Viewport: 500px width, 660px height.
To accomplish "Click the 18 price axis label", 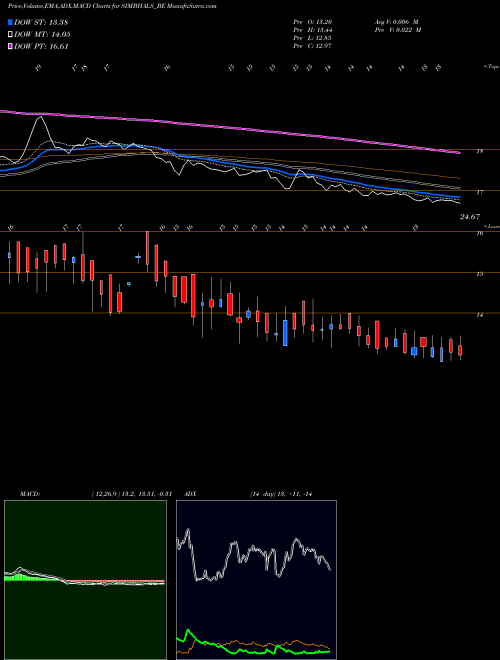I will (x=480, y=152).
